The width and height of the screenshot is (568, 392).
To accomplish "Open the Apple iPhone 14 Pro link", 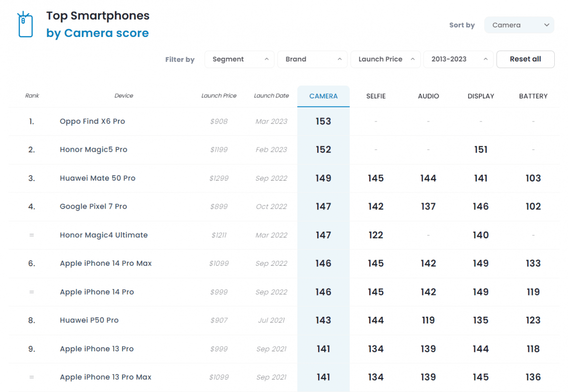I will pos(97,292).
